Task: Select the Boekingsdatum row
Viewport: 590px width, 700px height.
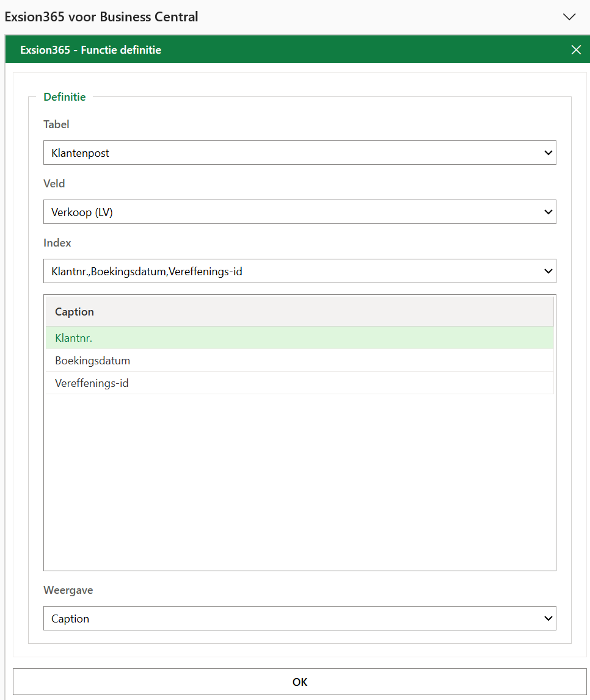Action: 299,360
